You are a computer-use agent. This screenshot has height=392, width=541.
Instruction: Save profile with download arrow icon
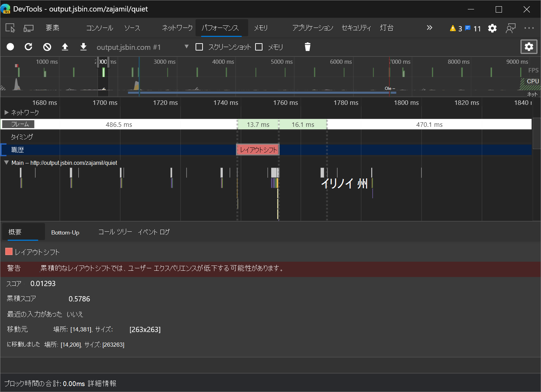point(83,47)
